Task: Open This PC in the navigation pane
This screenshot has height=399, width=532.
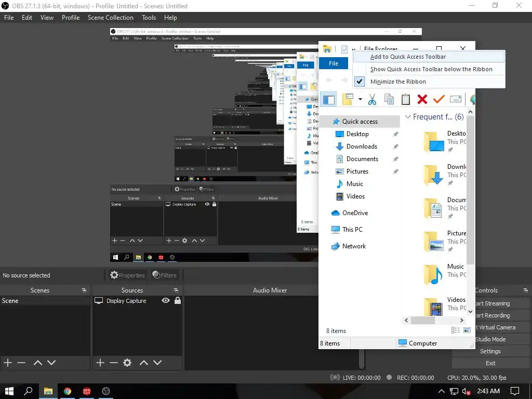Action: tap(352, 230)
